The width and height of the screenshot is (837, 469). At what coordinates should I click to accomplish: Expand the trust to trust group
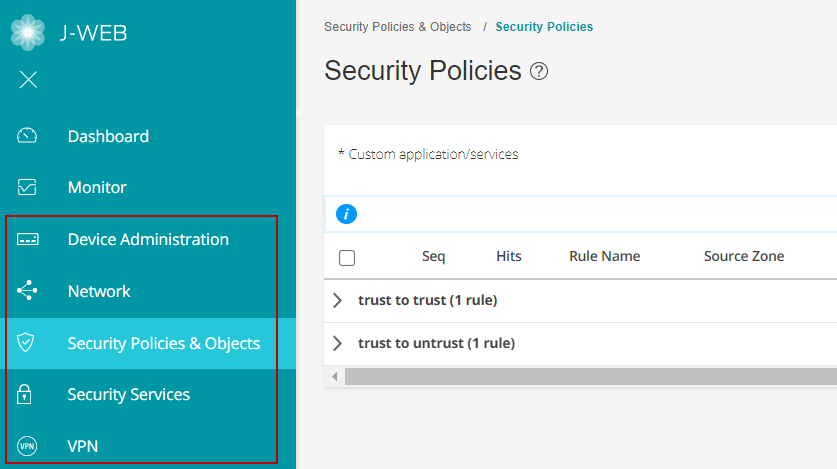point(337,300)
